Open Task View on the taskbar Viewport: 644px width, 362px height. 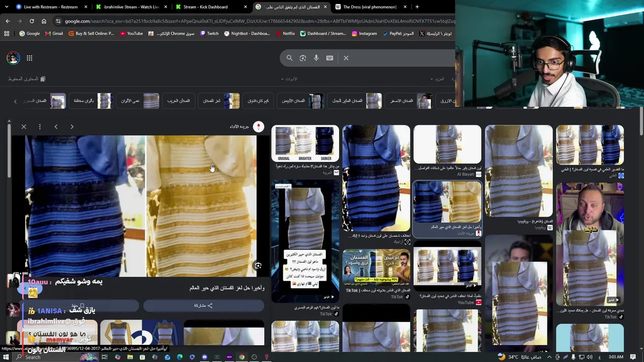tap(105, 357)
